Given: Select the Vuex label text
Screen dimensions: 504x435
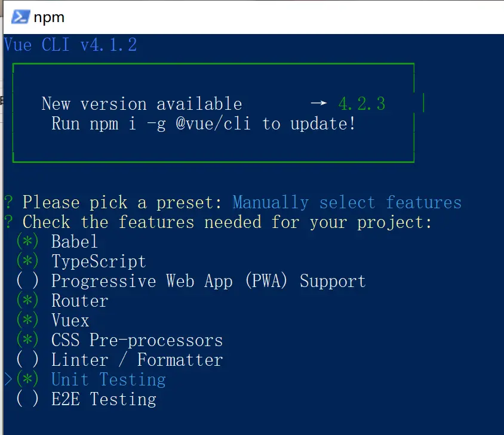Looking at the screenshot, I should 70,320.
